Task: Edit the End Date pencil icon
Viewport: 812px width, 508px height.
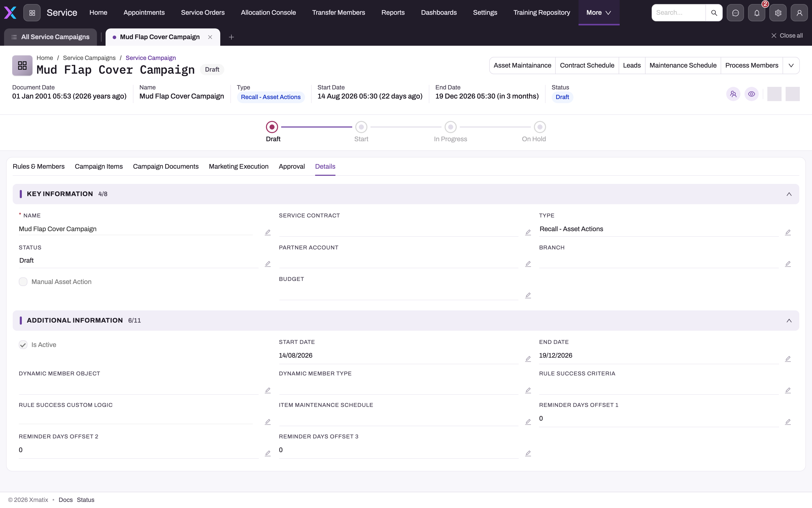Action: [788, 359]
